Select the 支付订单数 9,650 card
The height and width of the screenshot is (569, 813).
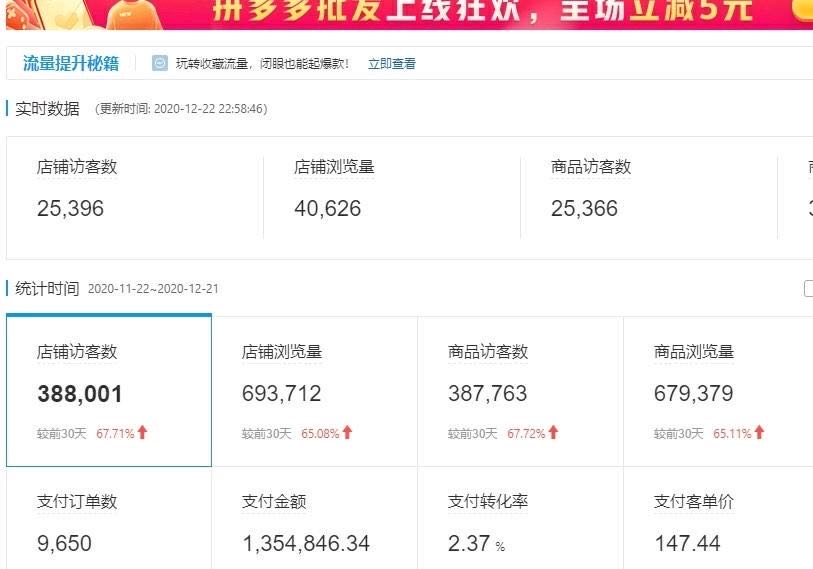tap(109, 522)
